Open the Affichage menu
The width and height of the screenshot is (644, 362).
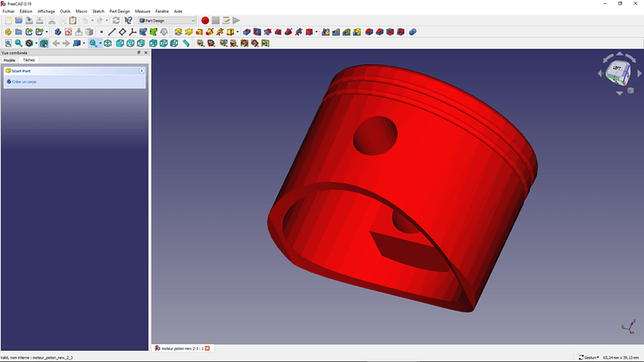46,11
